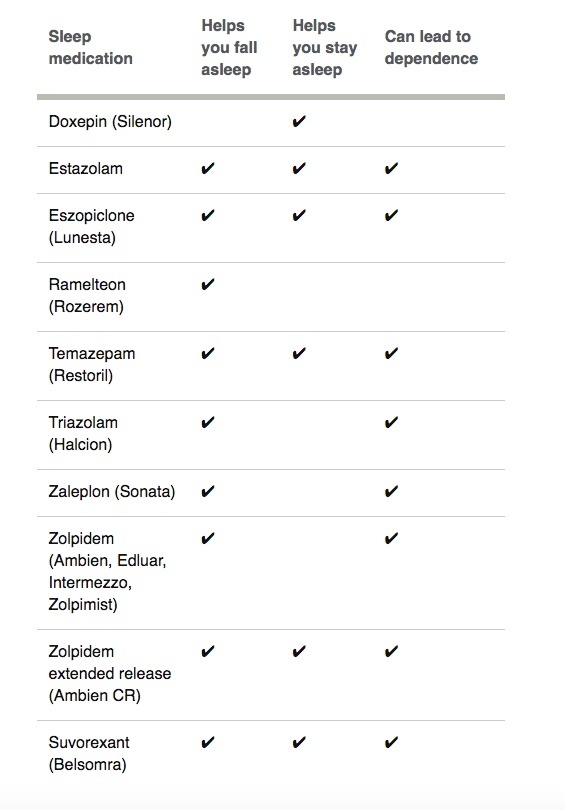Click the Eszopiclone dependence checkmark

(x=391, y=215)
